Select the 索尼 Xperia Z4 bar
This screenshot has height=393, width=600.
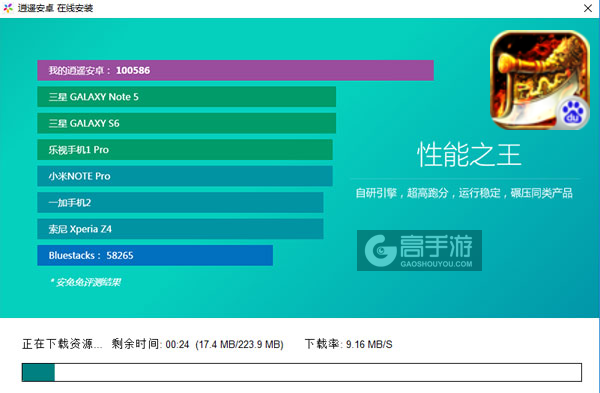[180, 229]
